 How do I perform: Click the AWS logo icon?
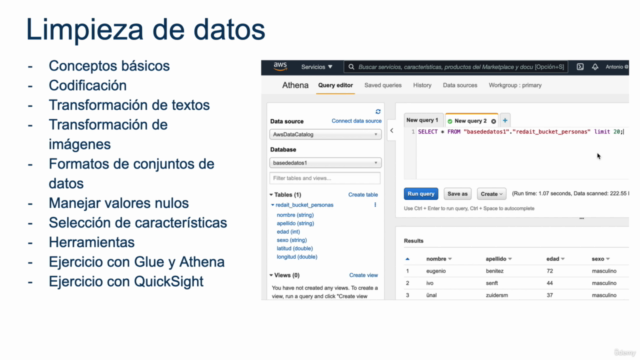[280, 67]
